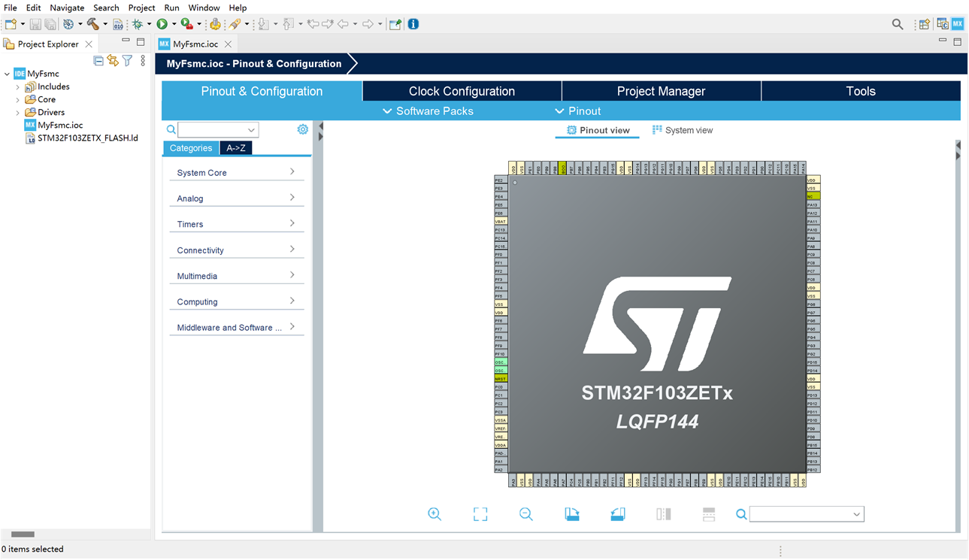
Task: Open the Software Packs dropdown
Action: click(x=428, y=111)
